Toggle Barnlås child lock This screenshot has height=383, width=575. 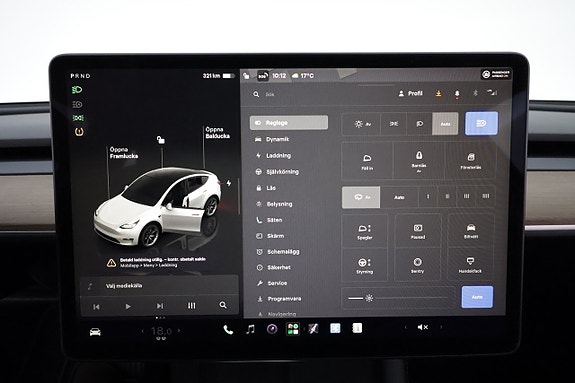click(x=419, y=161)
